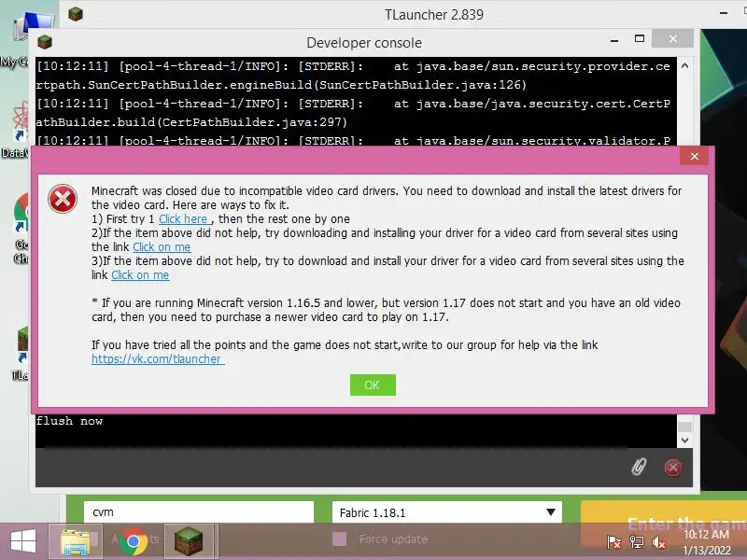Click console scrollbar down arrow
Screen dimensions: 747x560
(684, 440)
